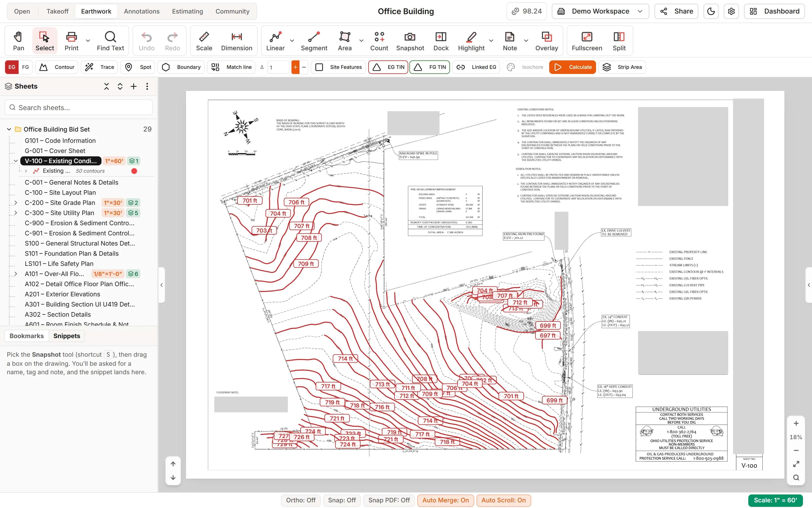Screen dimensions: 812x508
Task: Select the Spot elevation tool
Action: (x=138, y=67)
